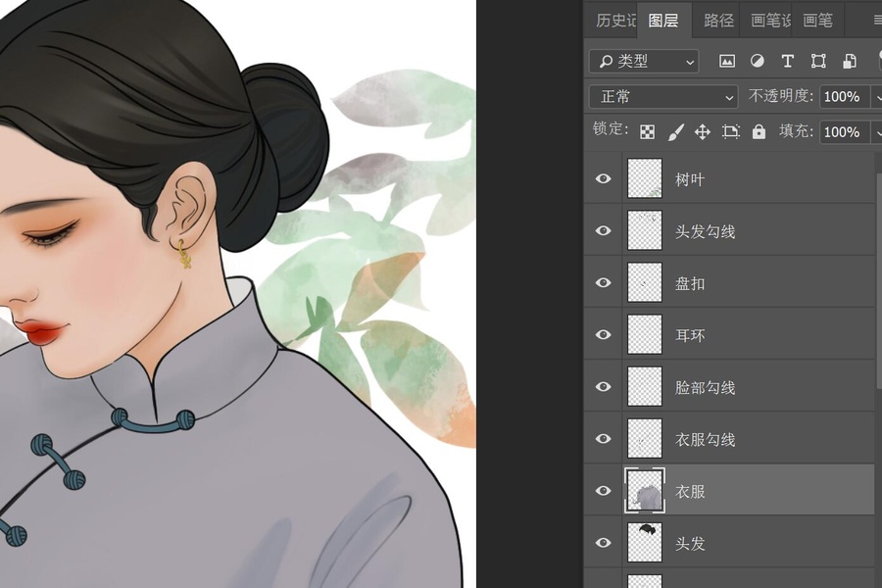The width and height of the screenshot is (882, 588).
Task: Click the 不透明度 value field
Action: [844, 97]
